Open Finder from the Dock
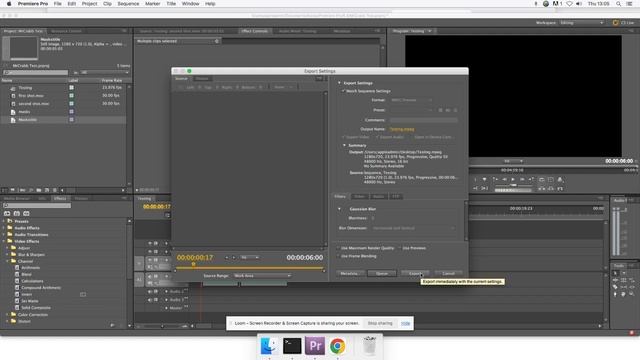Viewport: 640px width, 360px height. (x=269, y=346)
